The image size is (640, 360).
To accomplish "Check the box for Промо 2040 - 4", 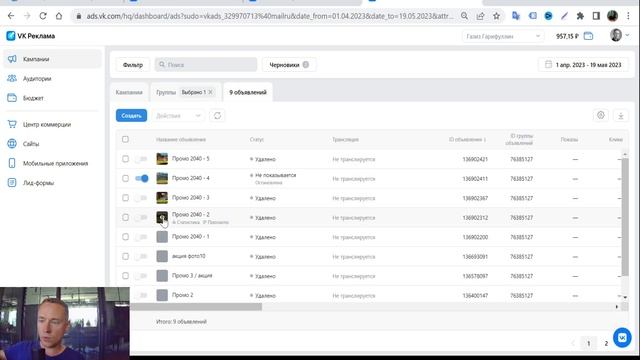I will click(x=125, y=178).
